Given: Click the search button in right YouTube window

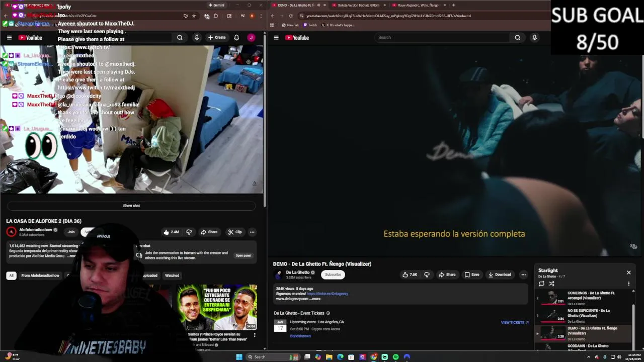Looking at the screenshot, I should (517, 37).
